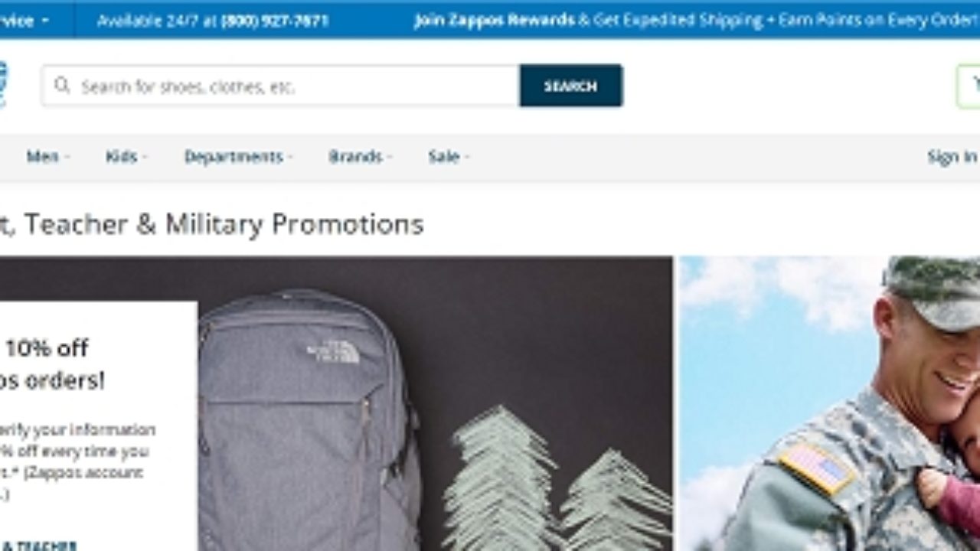Click the teacher link in the promo card
The height and width of the screenshot is (551, 980).
click(x=40, y=546)
